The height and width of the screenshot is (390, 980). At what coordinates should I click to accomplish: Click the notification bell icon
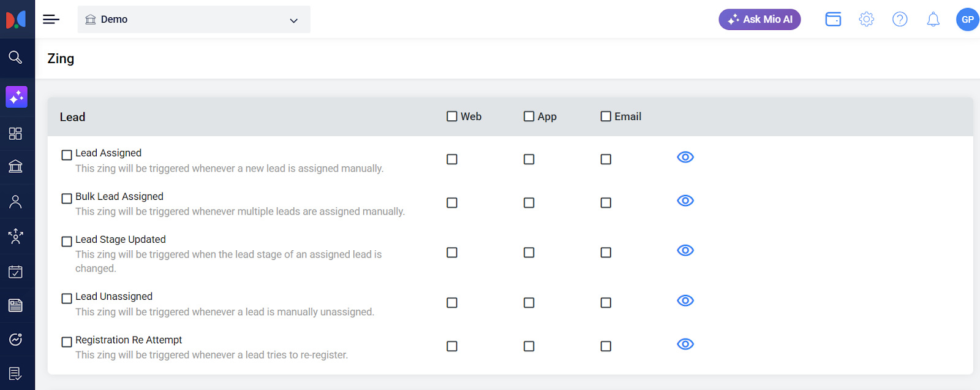[933, 20]
